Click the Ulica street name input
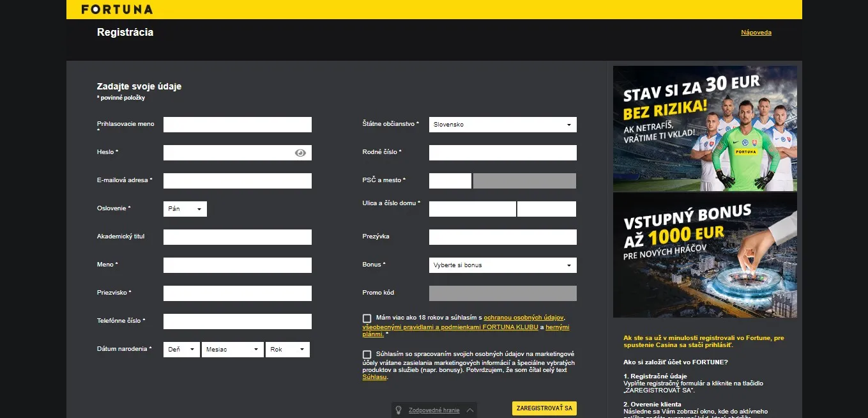Image resolution: width=868 pixels, height=418 pixels. pos(473,209)
